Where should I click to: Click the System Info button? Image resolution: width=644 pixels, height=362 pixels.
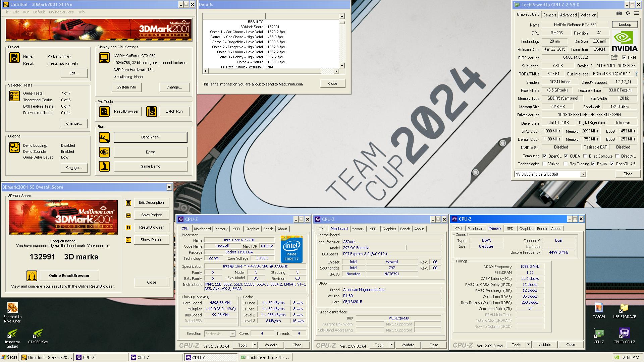[126, 87]
